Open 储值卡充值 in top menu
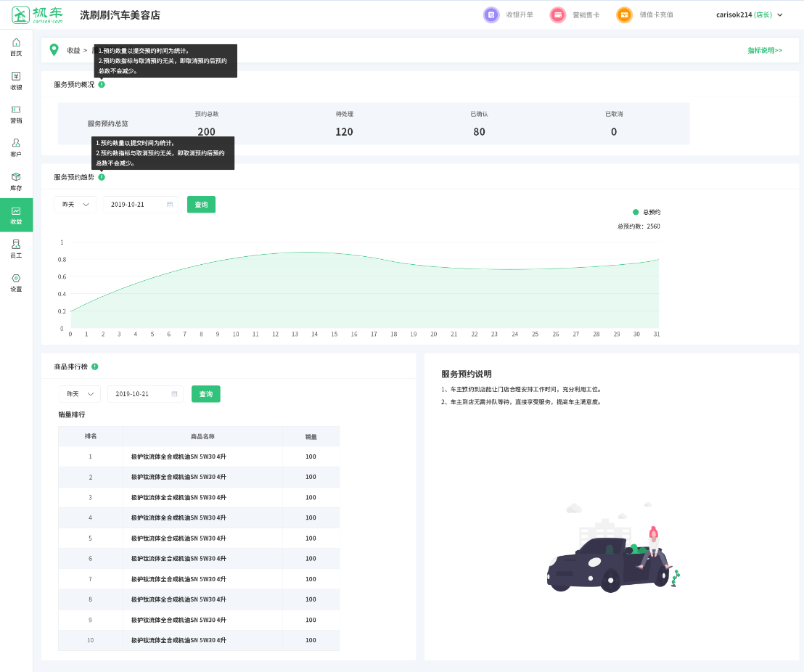Viewport: 804px width, 672px height. 645,15
